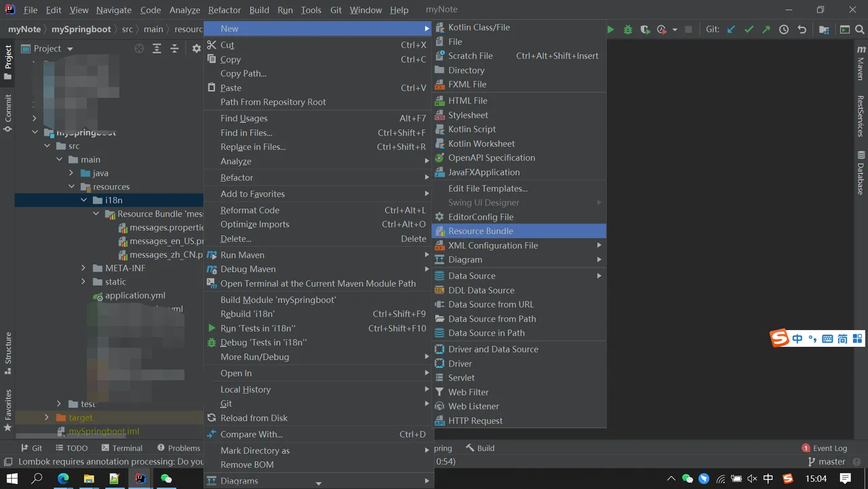The width and height of the screenshot is (868, 489).
Task: Choose Kotlin Class/File in the New submenu
Action: pos(519,27)
